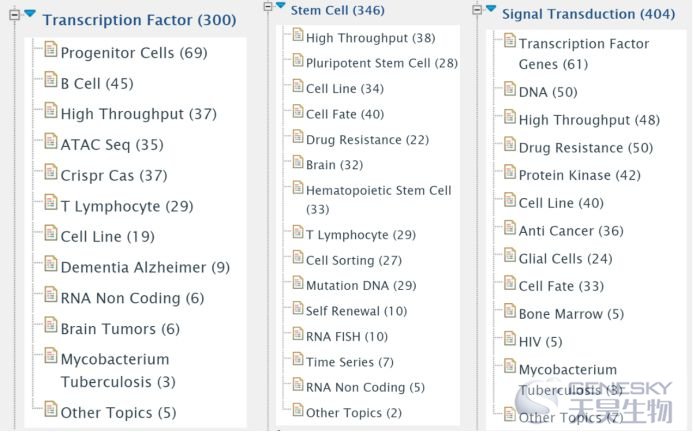693x432 pixels.
Task: Open Transcription Factor Genes (61) topic
Action: pos(584,54)
